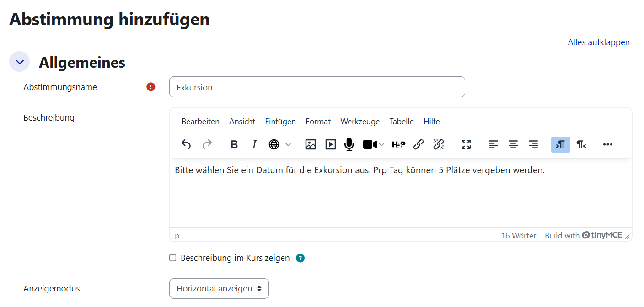The image size is (644, 307).
Task: Start audio recording with the microphone icon
Action: [349, 144]
